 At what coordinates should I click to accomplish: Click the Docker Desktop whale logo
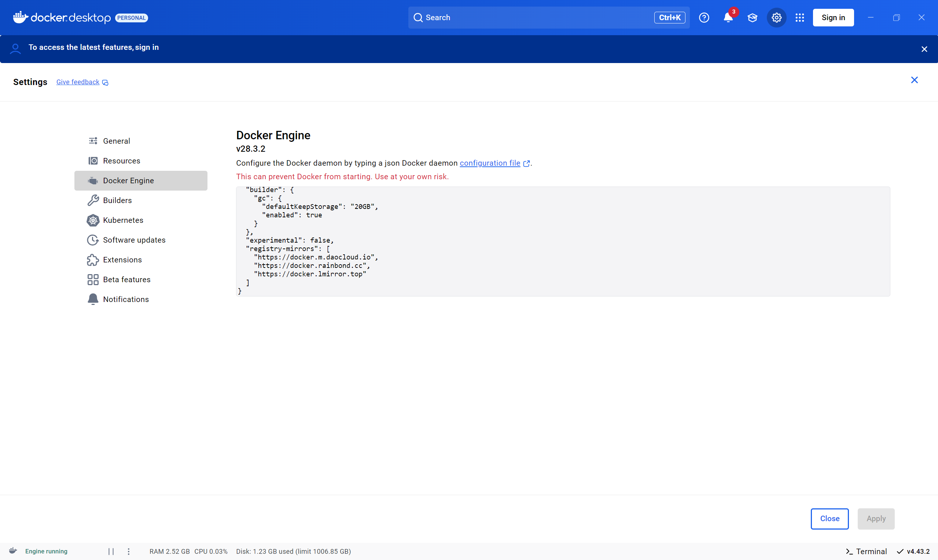click(21, 17)
